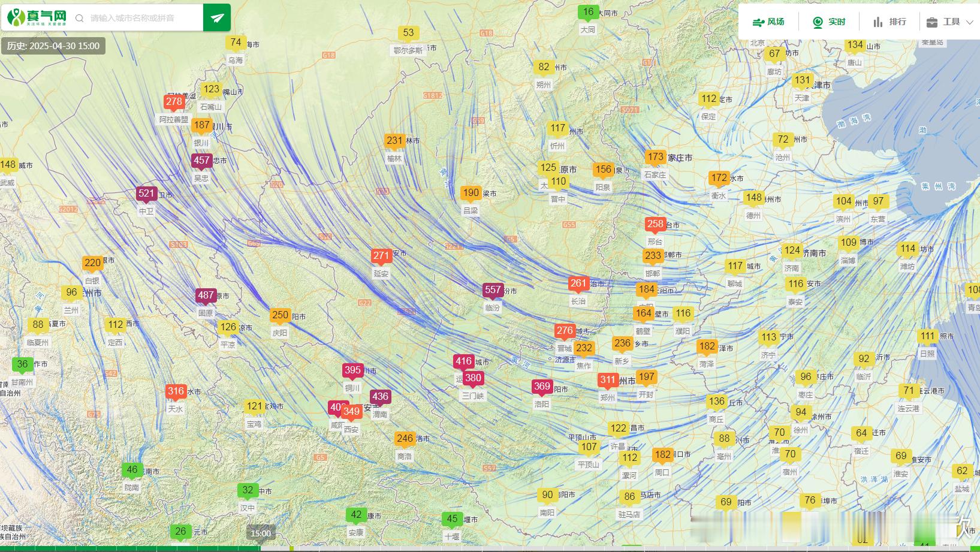
Task: Click the 15:00 timeline marker
Action: tap(261, 533)
